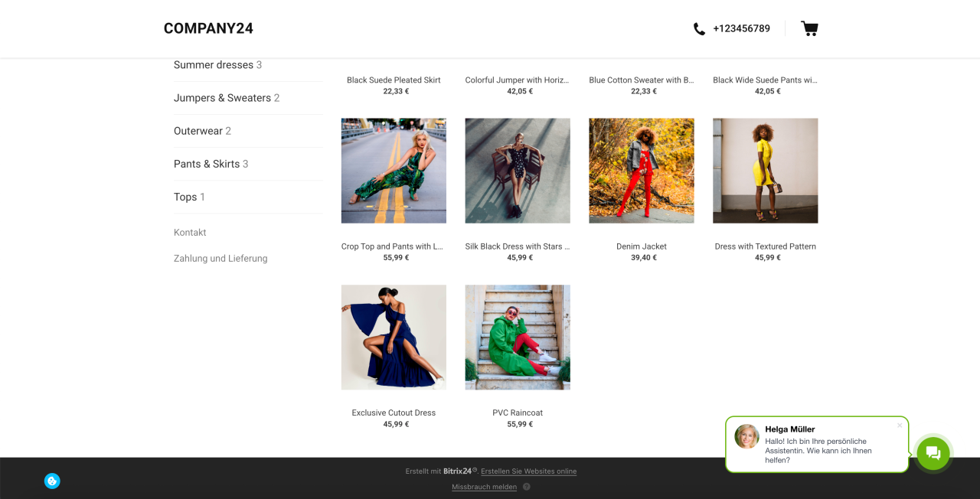Click Silk Black Dress with Stars title
Viewport: 980px width, 499px height.
(x=518, y=246)
